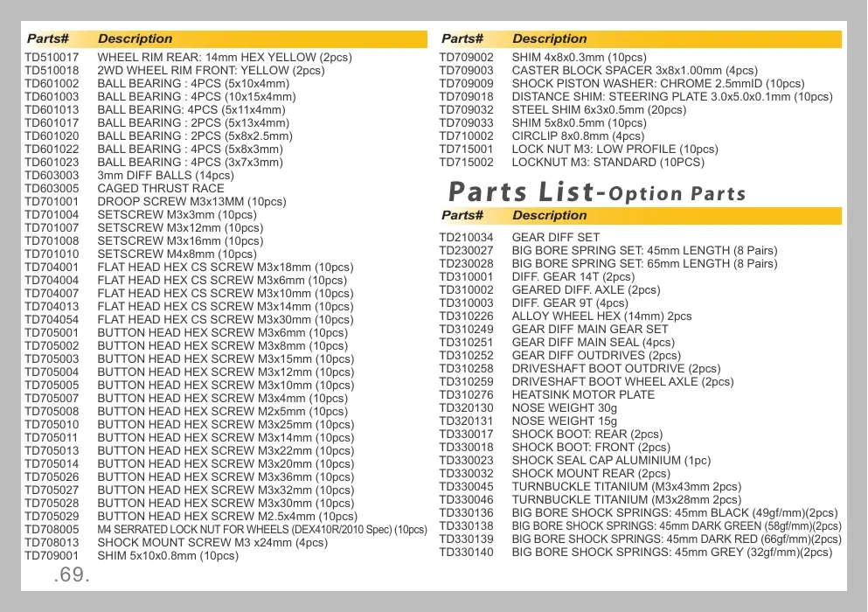Click 'BALL BEARING : 4PCS (10x15x4mm)' description

click(x=197, y=96)
